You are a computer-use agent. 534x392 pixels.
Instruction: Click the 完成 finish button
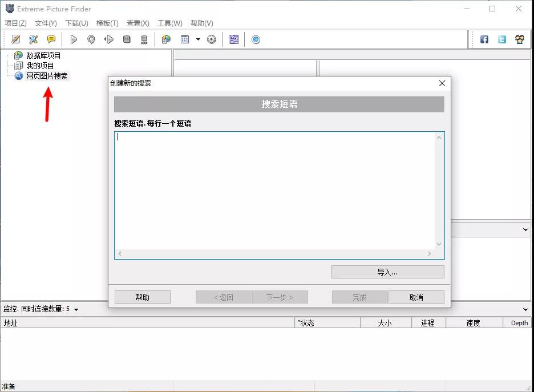tap(359, 297)
